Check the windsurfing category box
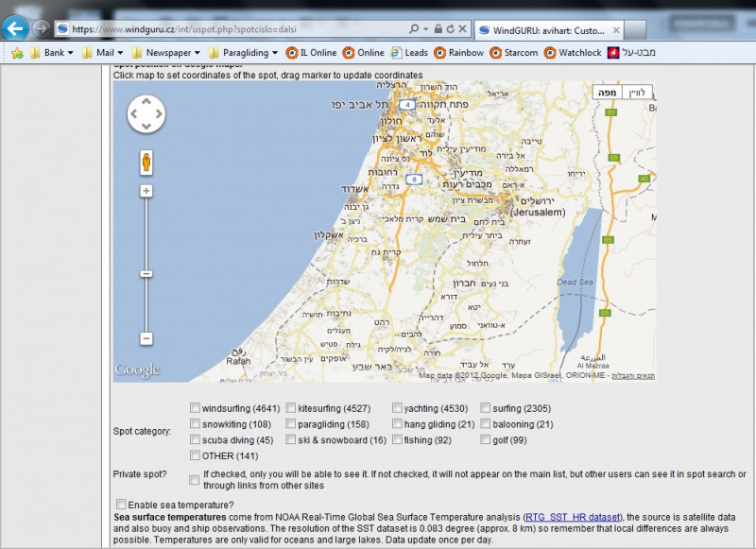The image size is (756, 549). point(195,408)
